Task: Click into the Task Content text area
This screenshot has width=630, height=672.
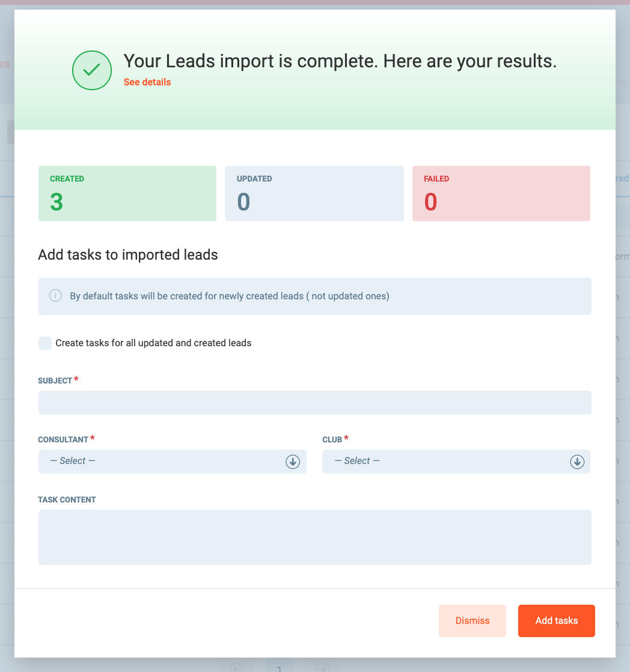Action: (314, 537)
